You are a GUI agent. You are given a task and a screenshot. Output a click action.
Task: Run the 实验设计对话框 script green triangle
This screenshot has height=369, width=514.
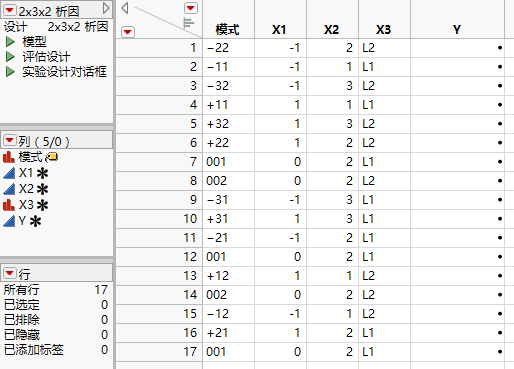tap(10, 72)
